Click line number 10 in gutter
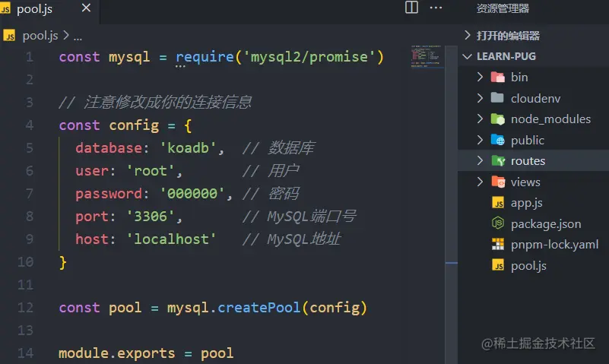This screenshot has height=364, width=609. 26,262
